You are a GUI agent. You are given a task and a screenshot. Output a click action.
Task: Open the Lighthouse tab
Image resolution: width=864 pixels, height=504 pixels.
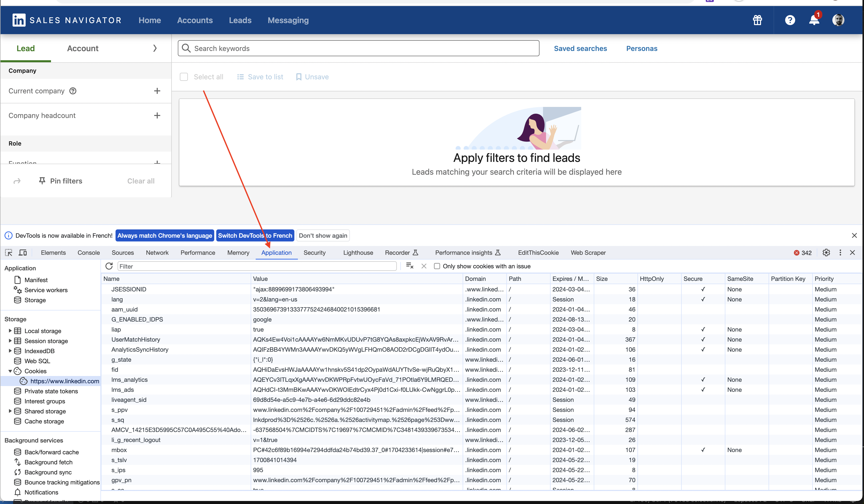click(358, 253)
